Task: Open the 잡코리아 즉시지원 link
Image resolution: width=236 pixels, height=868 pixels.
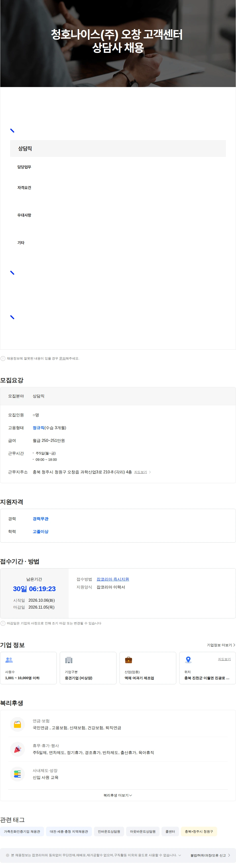Action: (x=113, y=579)
